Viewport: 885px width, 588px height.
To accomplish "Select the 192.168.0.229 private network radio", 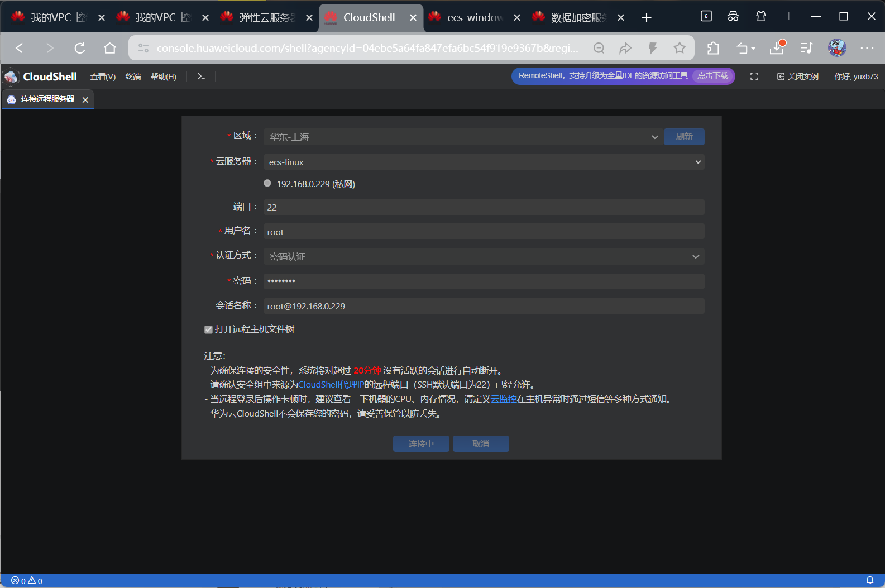I will [x=267, y=183].
